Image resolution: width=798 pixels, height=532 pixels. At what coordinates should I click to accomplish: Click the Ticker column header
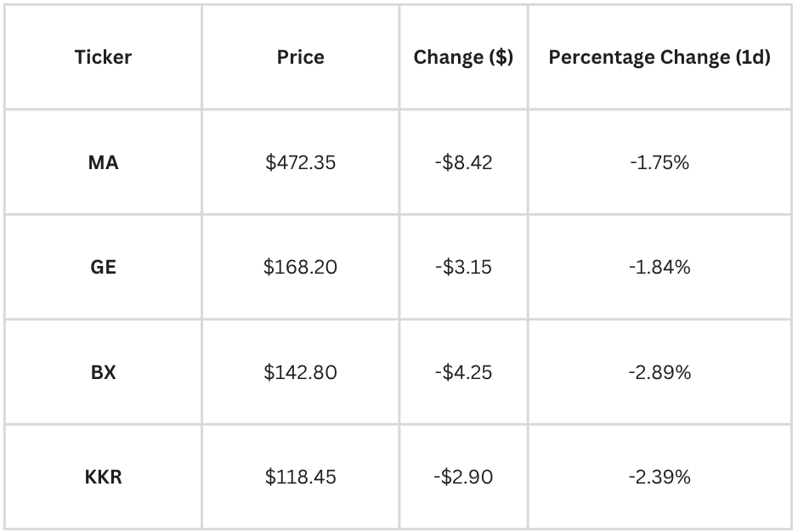point(103,58)
